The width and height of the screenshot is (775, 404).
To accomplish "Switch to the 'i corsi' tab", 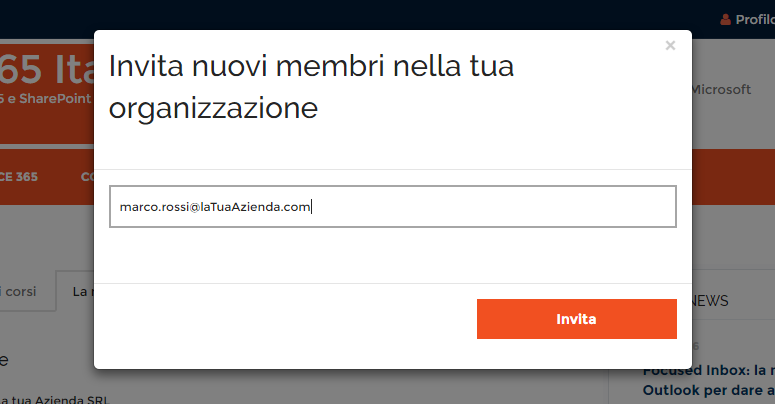I will (x=18, y=291).
